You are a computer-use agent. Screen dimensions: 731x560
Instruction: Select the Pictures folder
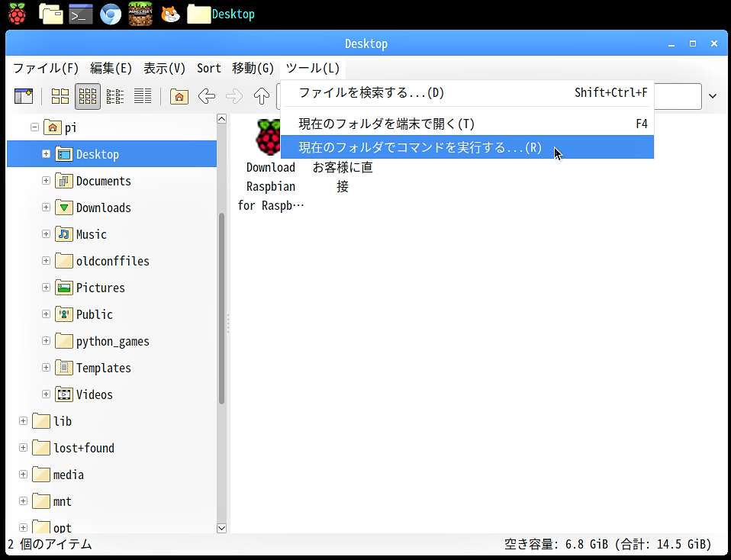(x=90, y=288)
